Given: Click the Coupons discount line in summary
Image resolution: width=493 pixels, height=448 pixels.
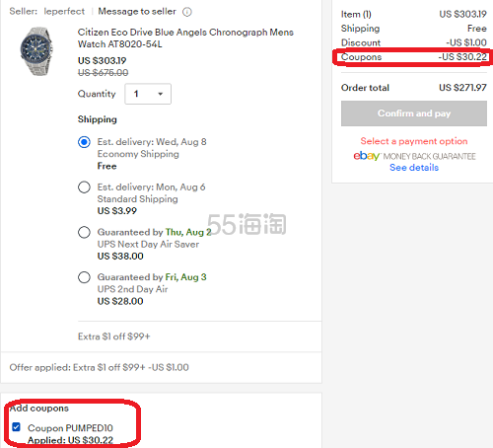Looking at the screenshot, I should [x=414, y=57].
